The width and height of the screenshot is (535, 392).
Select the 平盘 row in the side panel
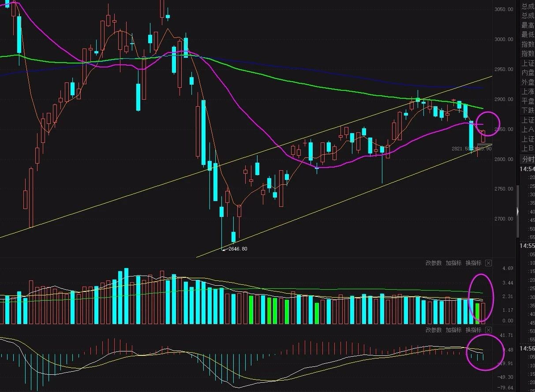[x=528, y=101]
